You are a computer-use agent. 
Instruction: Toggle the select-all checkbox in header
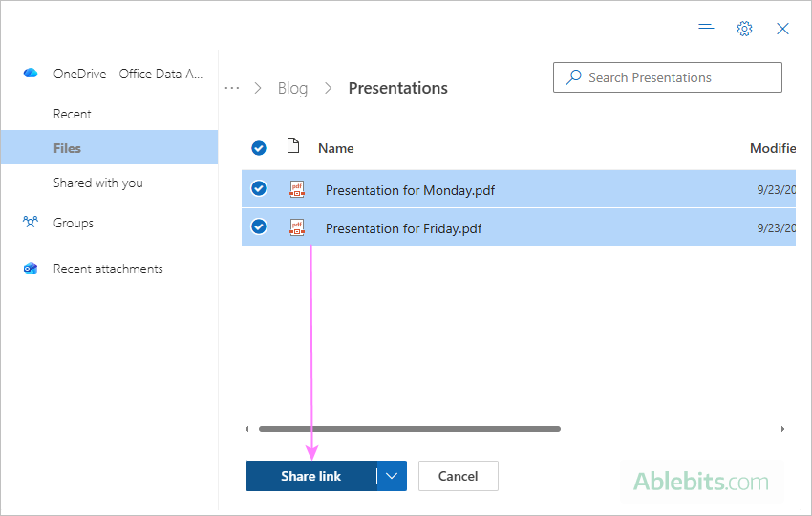click(259, 148)
